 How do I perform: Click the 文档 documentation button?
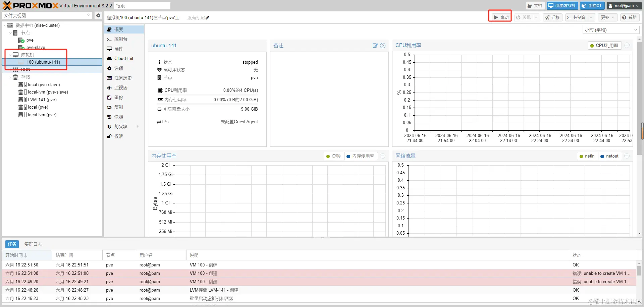click(535, 6)
